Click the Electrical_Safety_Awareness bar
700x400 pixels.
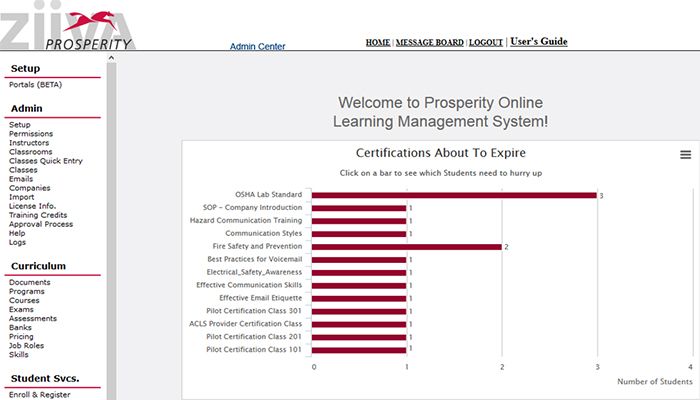359,273
